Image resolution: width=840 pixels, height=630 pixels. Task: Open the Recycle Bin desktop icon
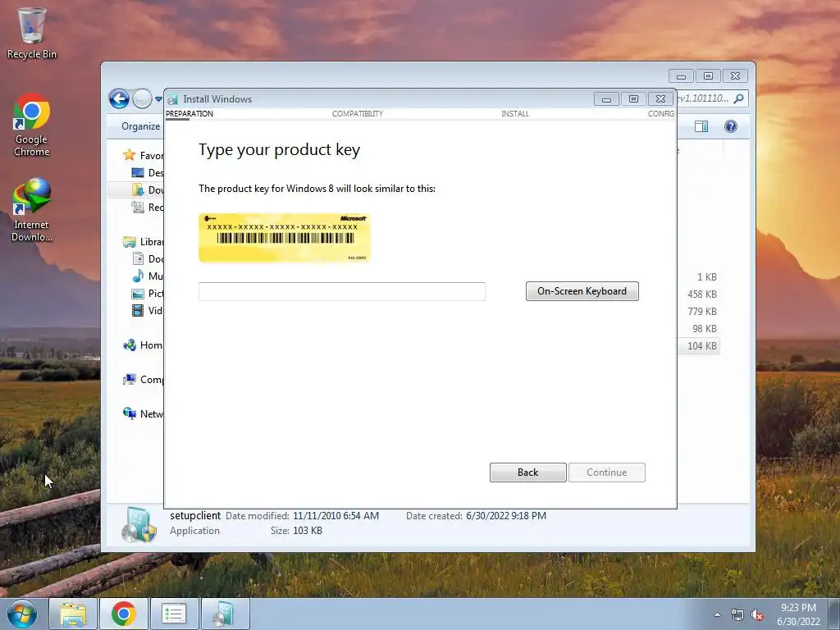click(32, 33)
